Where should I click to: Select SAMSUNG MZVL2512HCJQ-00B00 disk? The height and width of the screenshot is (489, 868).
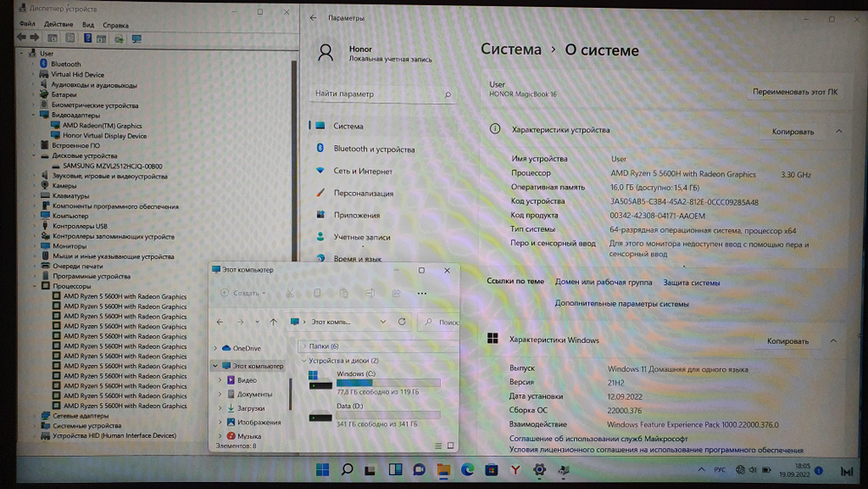coord(112,166)
